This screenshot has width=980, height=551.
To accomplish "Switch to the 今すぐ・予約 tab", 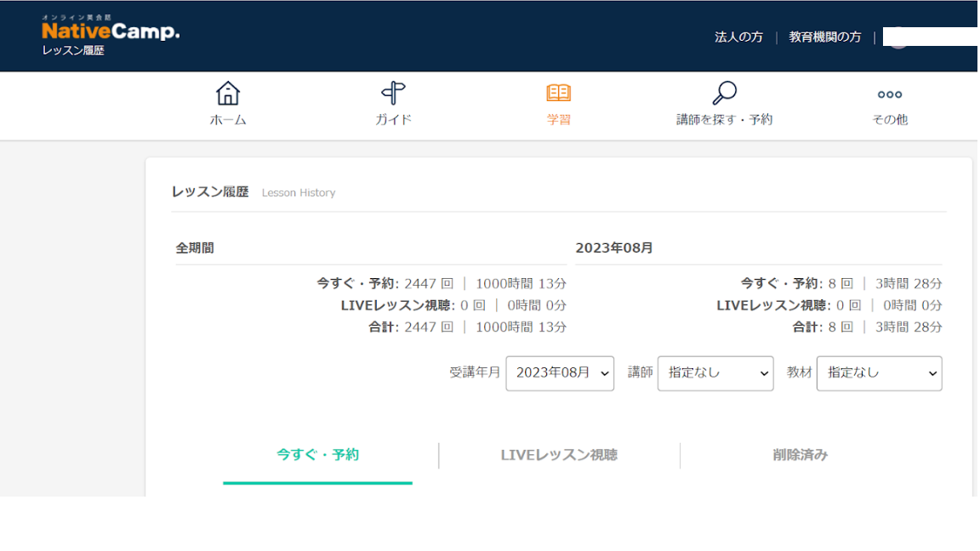I will [317, 455].
